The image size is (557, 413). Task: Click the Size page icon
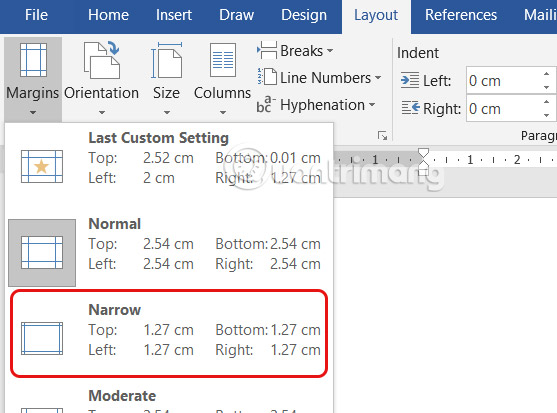click(166, 60)
